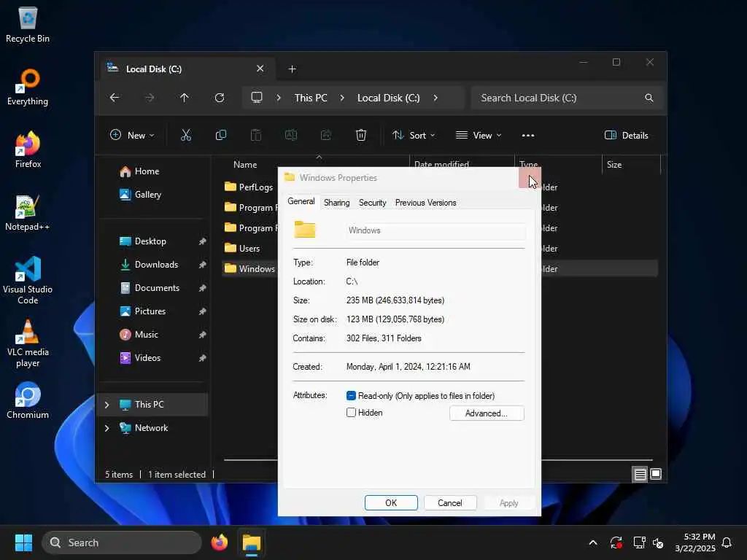The height and width of the screenshot is (560, 747).
Task: Click OK in Windows Properties
Action: coord(391,503)
